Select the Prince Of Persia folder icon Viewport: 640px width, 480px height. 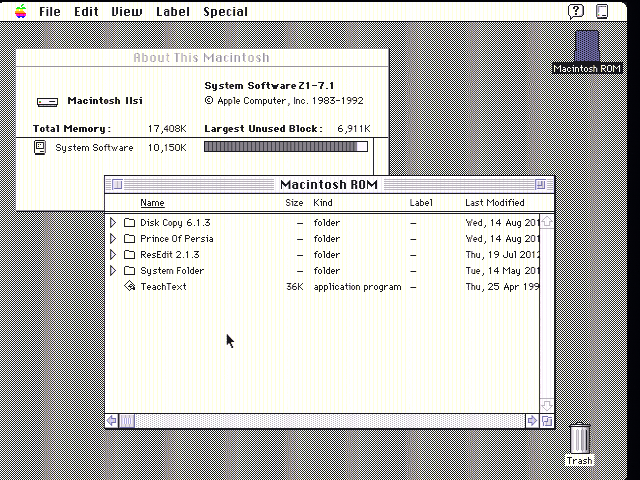pos(129,238)
